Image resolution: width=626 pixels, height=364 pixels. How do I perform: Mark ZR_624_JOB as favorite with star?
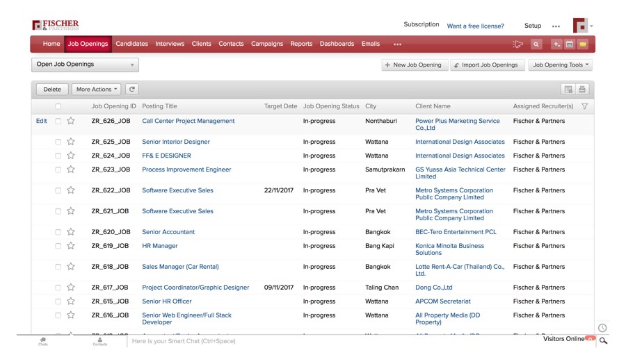pos(71,156)
